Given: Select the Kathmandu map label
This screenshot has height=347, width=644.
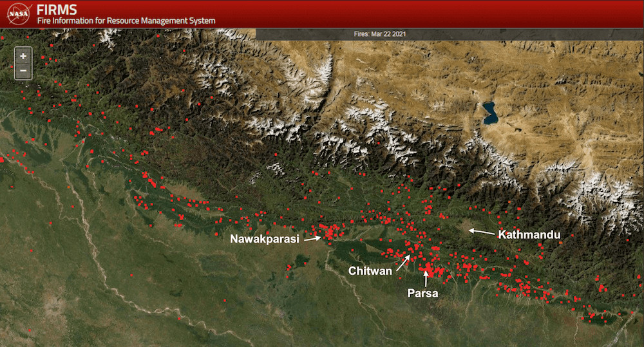Looking at the screenshot, I should tap(529, 235).
